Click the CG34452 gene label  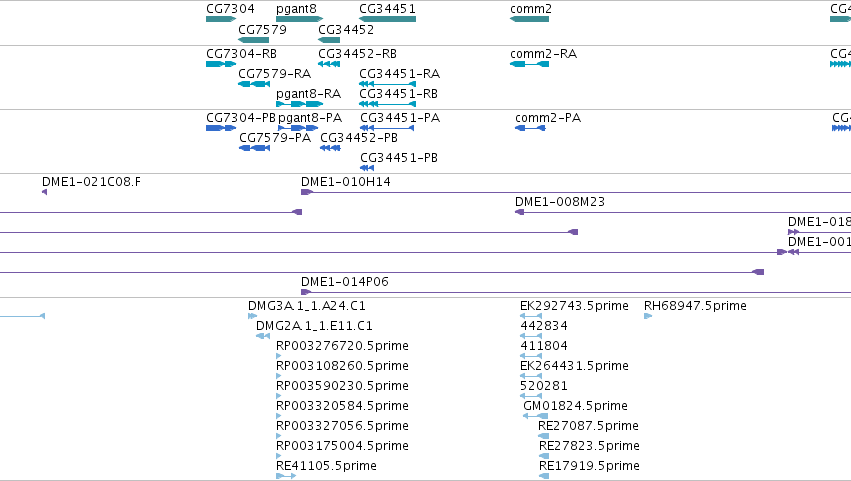point(346,29)
